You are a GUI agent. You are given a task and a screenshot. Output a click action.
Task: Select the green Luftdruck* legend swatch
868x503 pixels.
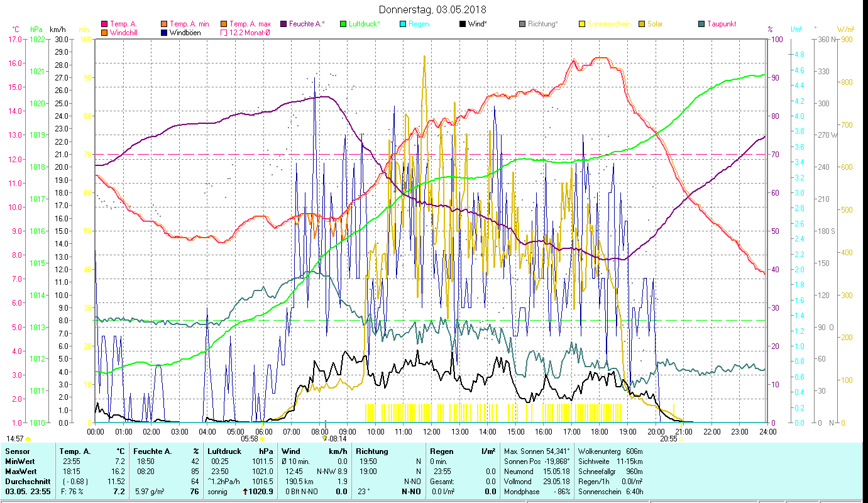tap(343, 24)
